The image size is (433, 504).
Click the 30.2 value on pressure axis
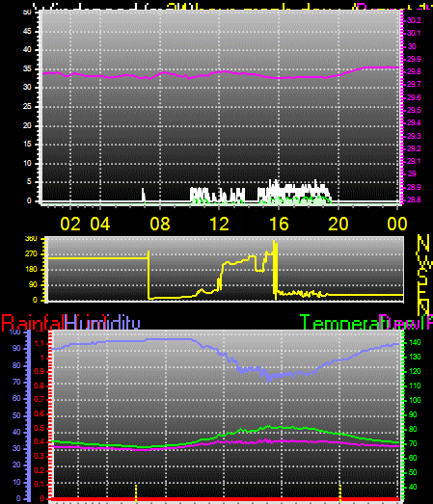[414, 20]
